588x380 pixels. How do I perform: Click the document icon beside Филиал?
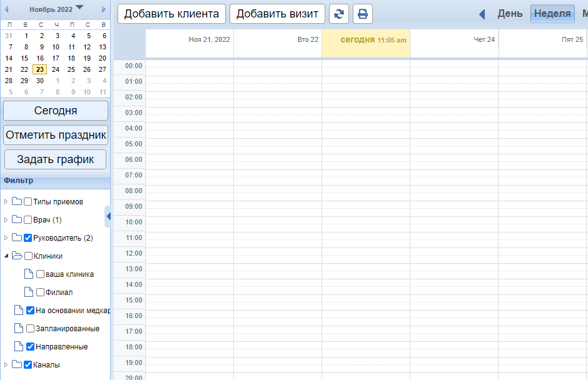click(28, 292)
